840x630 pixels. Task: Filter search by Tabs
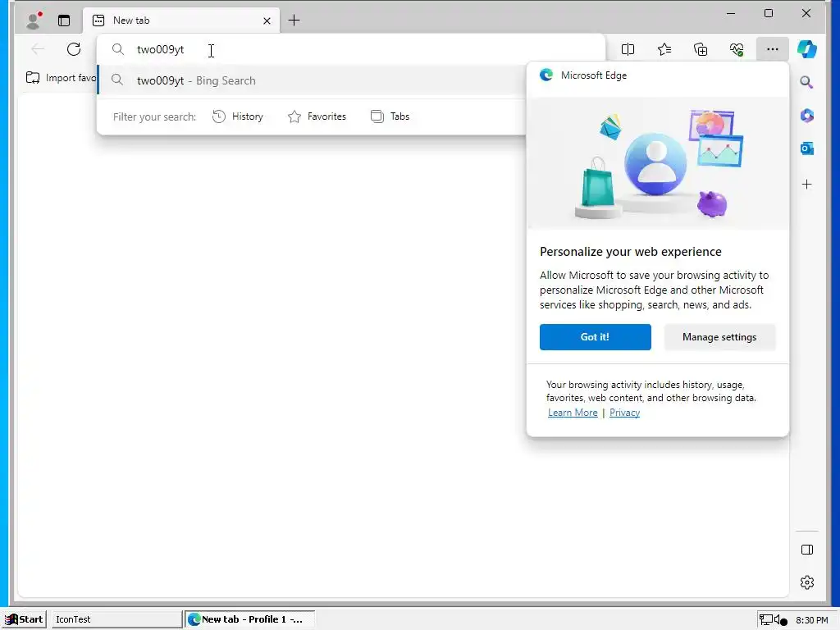pos(390,116)
